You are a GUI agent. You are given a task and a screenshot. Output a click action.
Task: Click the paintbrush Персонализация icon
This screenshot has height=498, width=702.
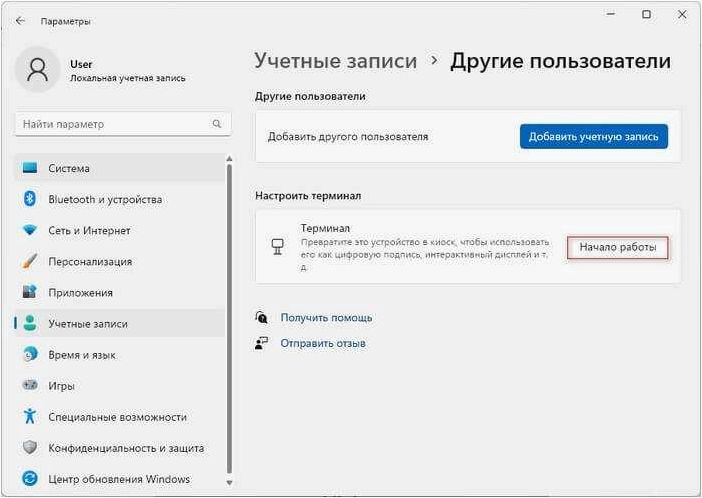point(30,261)
